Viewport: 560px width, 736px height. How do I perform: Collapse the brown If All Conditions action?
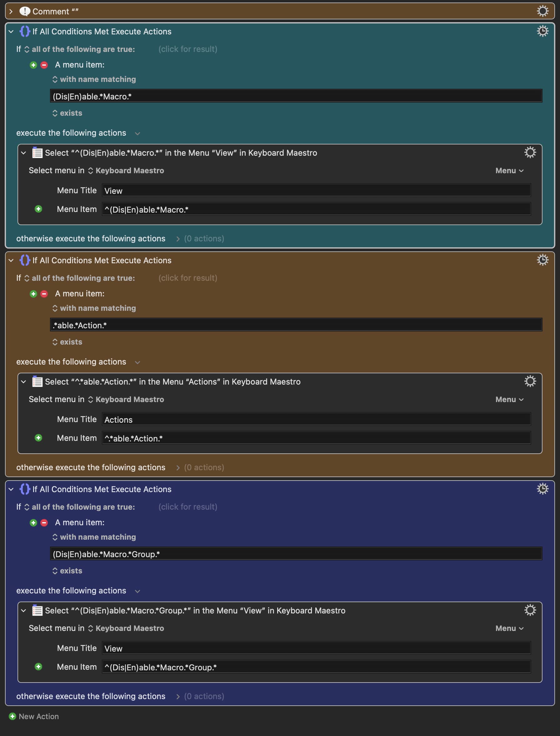pyautogui.click(x=11, y=260)
